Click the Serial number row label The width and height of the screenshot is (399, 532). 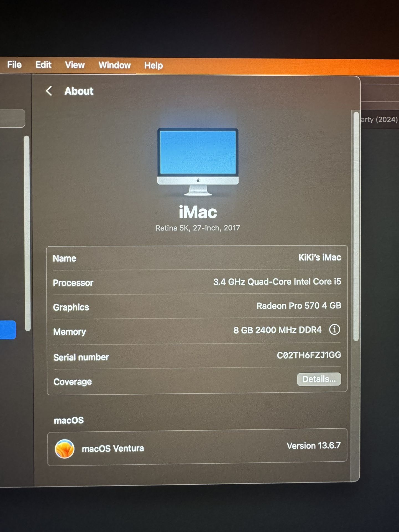[81, 357]
